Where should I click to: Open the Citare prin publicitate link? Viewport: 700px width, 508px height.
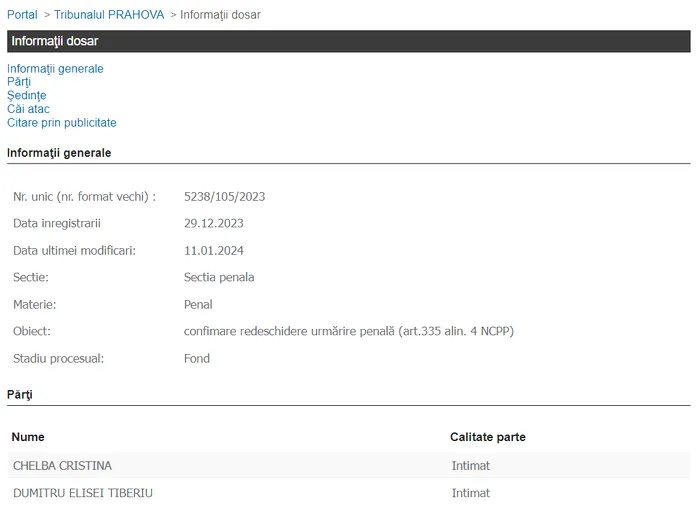(x=62, y=123)
